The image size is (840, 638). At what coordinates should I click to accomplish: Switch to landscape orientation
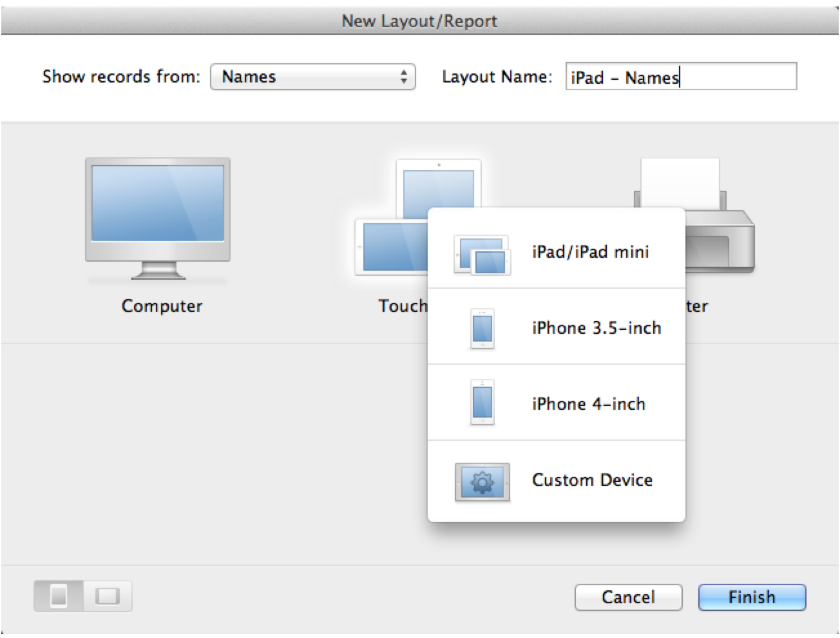(x=108, y=596)
